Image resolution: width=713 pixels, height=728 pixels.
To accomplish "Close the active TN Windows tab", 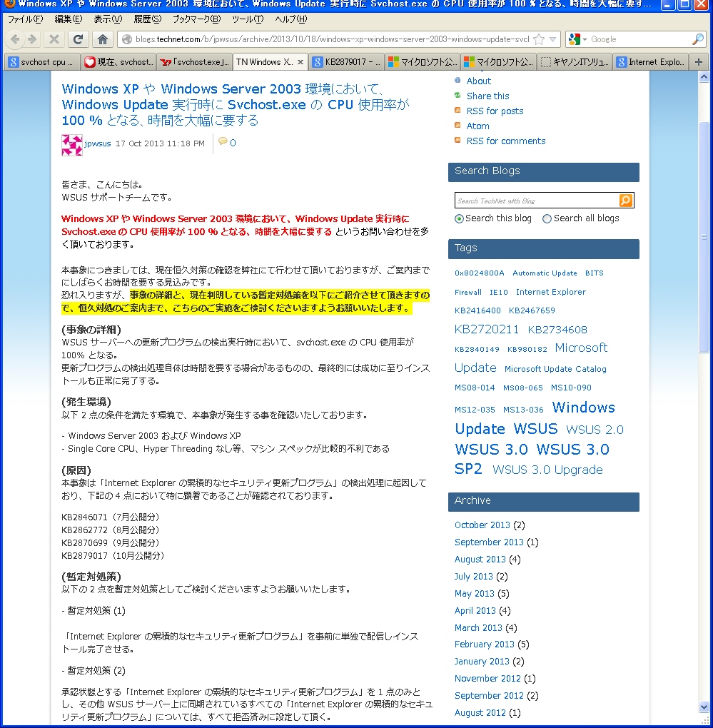I will pos(300,62).
